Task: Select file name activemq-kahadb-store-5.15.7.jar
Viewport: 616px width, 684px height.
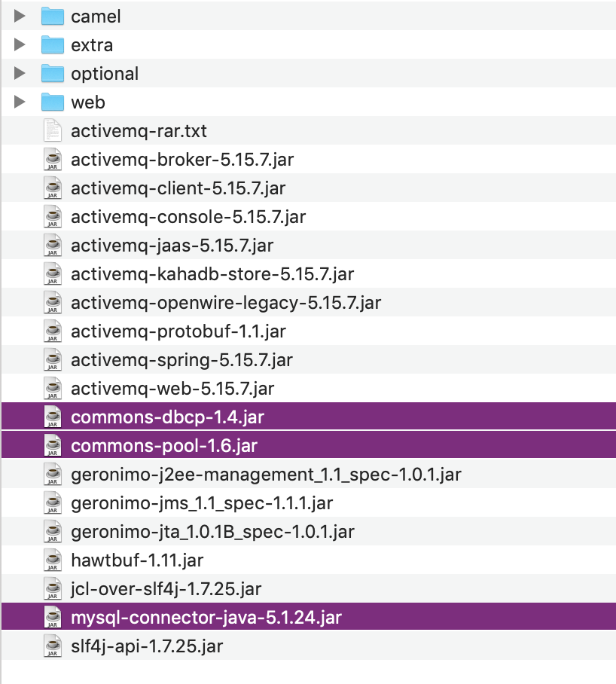Action: 212,274
